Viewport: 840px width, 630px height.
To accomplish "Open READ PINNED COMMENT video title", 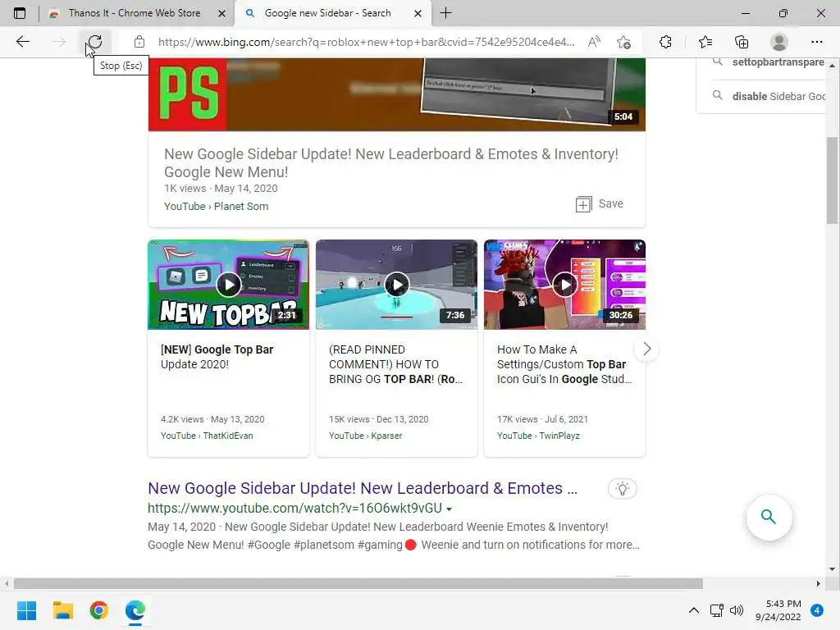I will tap(395, 364).
